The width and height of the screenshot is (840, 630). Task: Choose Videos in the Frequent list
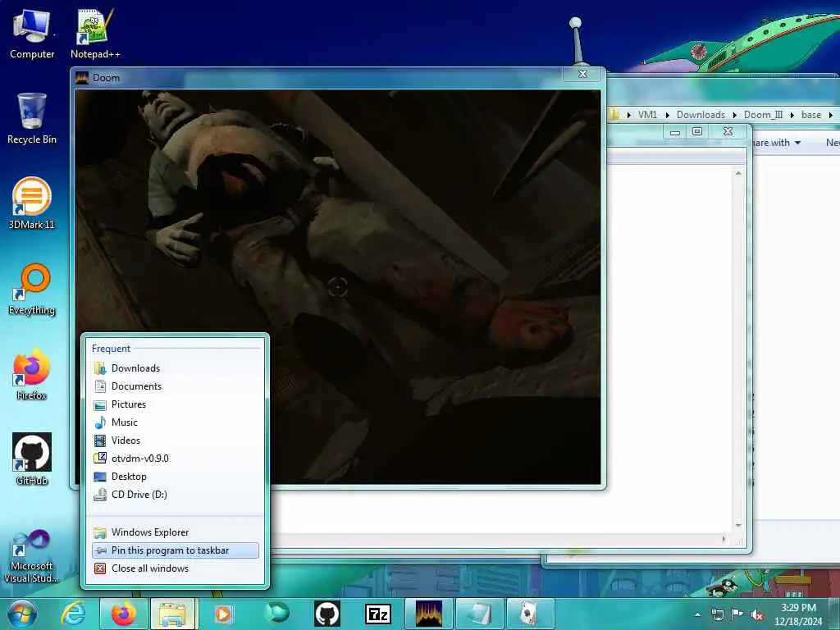(176, 441)
